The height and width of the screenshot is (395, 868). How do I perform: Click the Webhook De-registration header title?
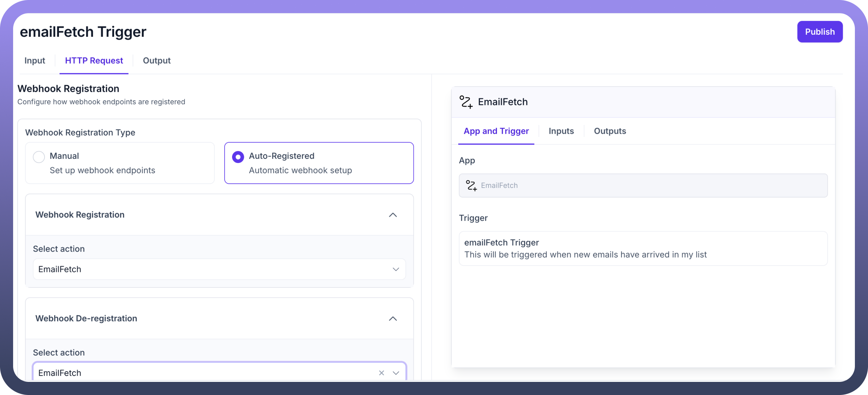86,319
